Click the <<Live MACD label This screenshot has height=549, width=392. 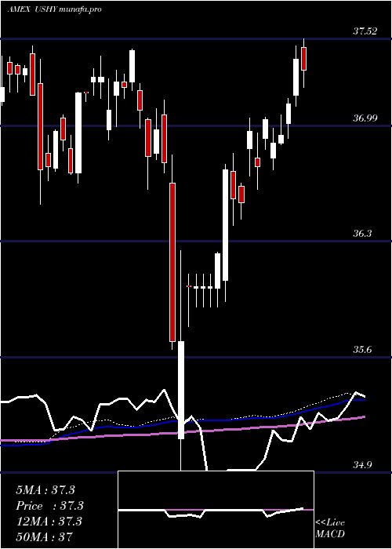pyautogui.click(x=330, y=529)
